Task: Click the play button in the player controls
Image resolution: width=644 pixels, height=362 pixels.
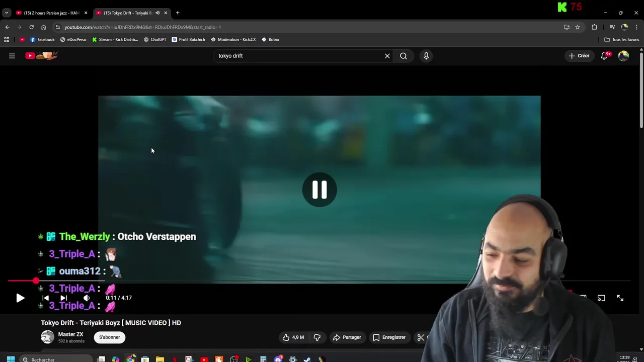Action: [20, 298]
